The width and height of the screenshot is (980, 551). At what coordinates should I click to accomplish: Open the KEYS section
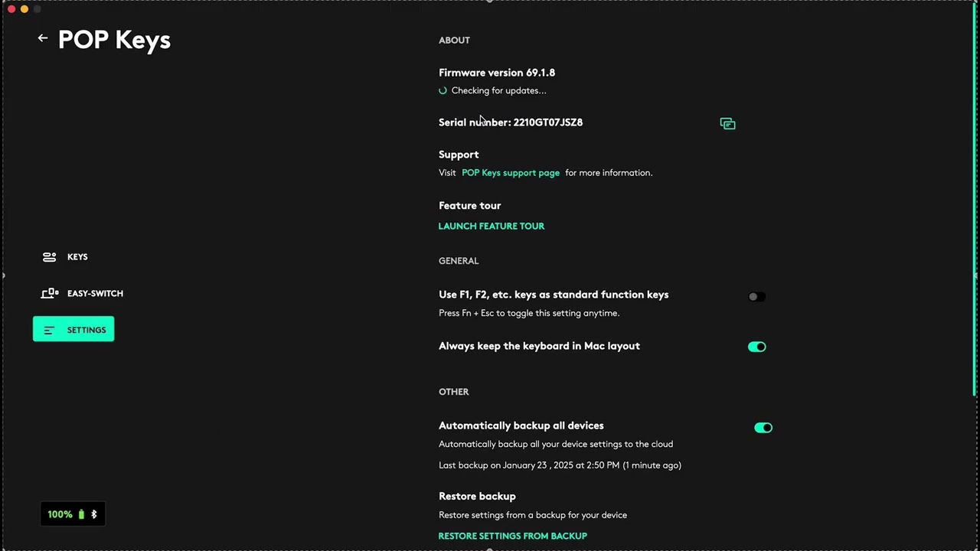tap(77, 257)
